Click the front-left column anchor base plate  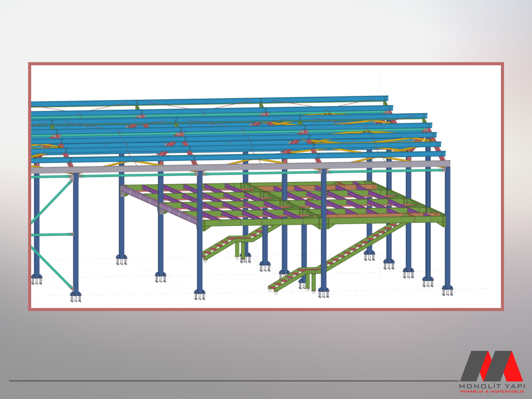tap(76, 295)
